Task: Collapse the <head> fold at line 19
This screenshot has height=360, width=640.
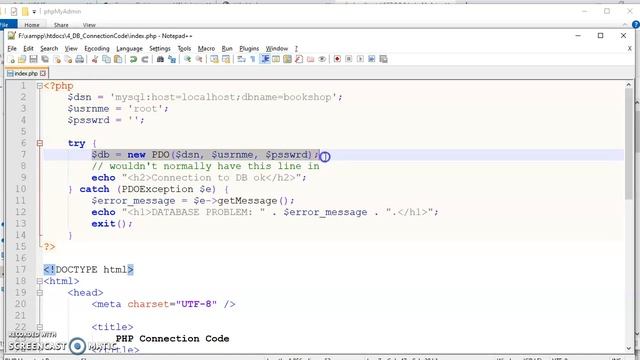Action: point(40,293)
